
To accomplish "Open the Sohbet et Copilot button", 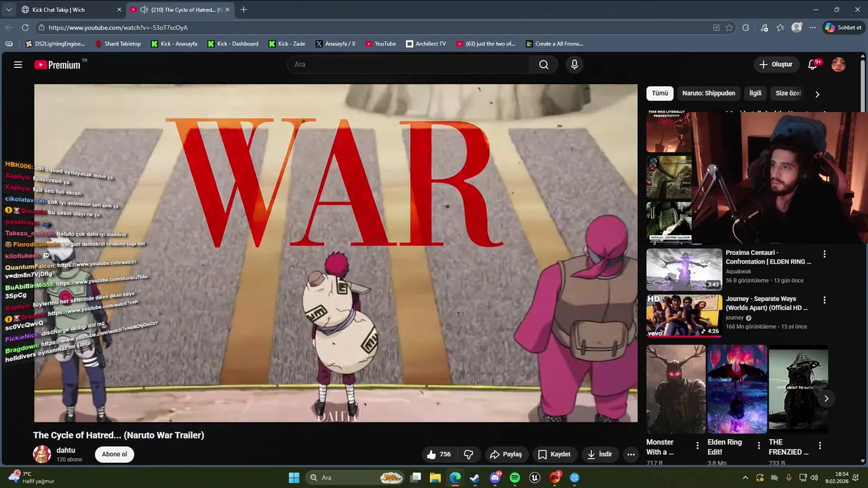I will [x=843, y=28].
